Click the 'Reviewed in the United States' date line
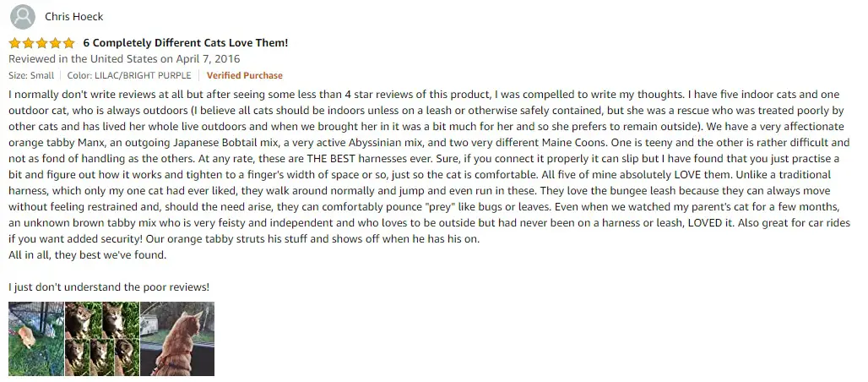This screenshot has height=382, width=868. point(124,59)
